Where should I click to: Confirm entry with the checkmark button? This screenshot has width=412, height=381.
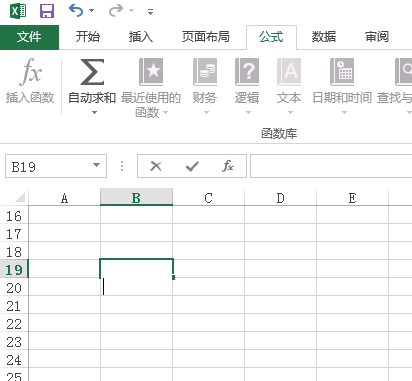[x=192, y=166]
